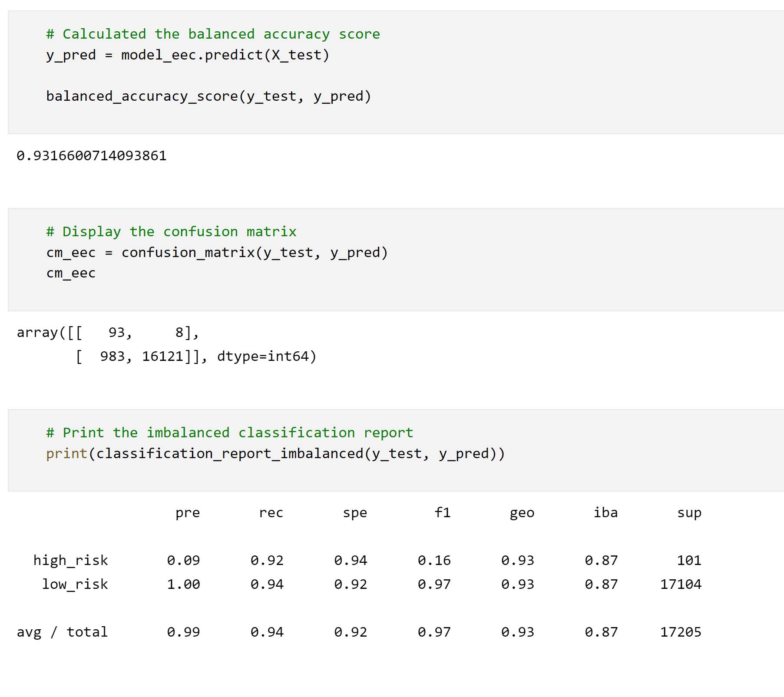Select the output value 0.9316600714093861
Viewport: 784px width, 697px height.
(x=92, y=155)
